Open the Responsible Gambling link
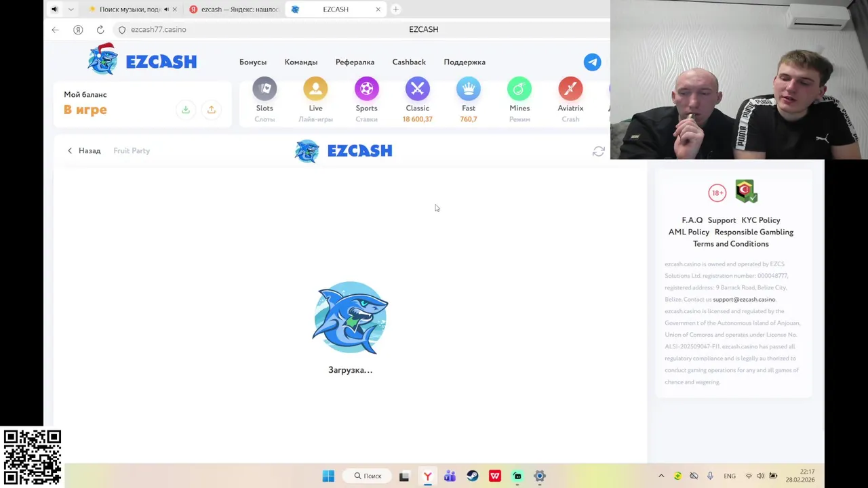Image resolution: width=868 pixels, height=488 pixels. pos(754,232)
